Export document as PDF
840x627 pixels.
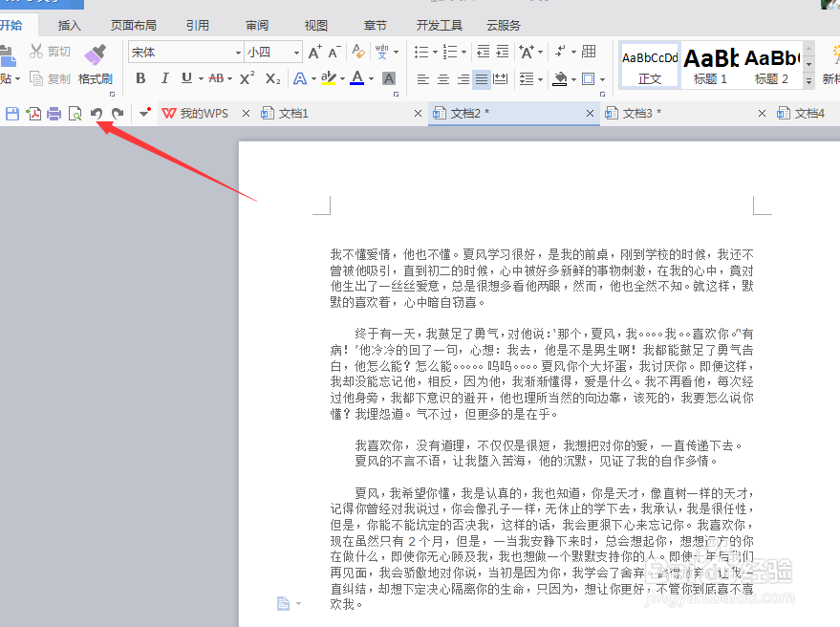pos(32,113)
